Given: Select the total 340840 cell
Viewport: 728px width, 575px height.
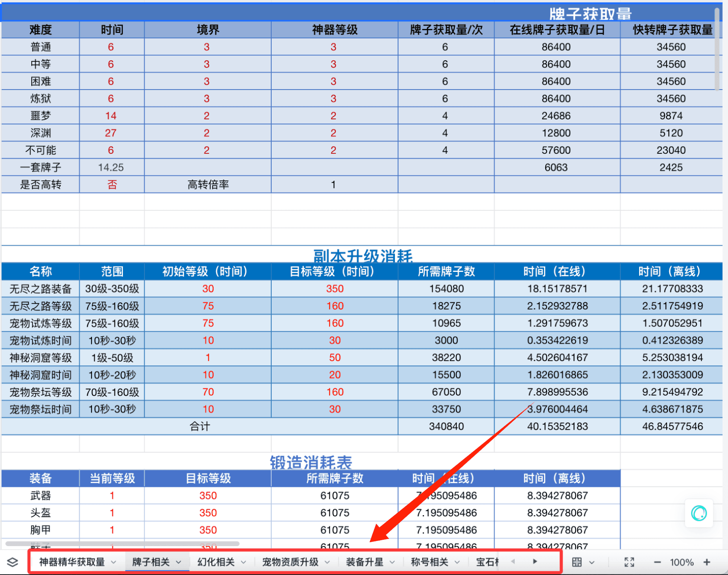Looking at the screenshot, I should point(446,426).
